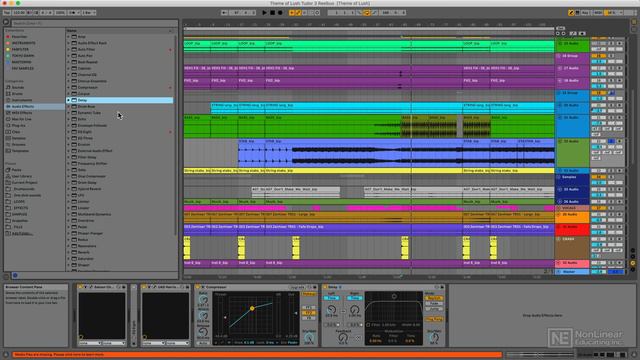Toggle the Key Map Mode switch

tap(585, 13)
